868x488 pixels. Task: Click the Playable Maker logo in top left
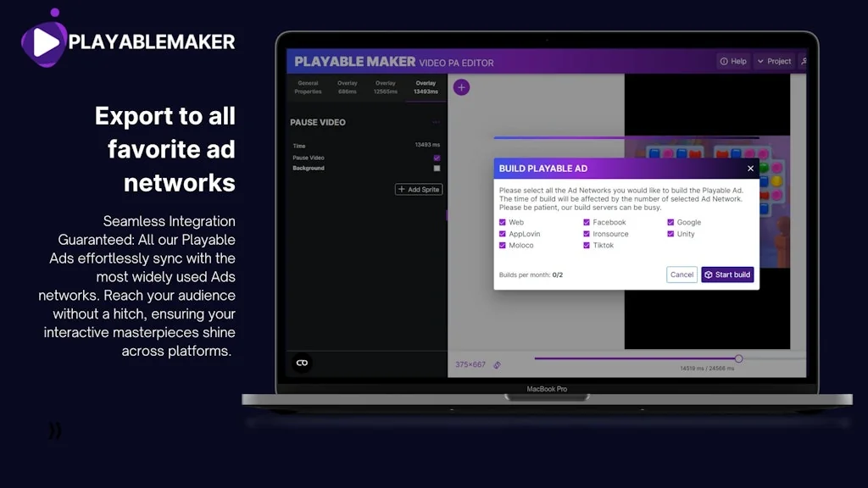(x=127, y=40)
